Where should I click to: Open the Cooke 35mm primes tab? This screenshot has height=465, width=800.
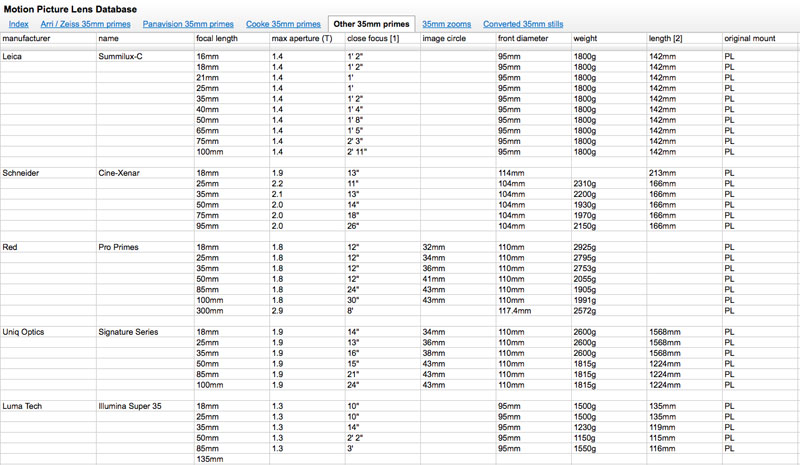click(283, 24)
